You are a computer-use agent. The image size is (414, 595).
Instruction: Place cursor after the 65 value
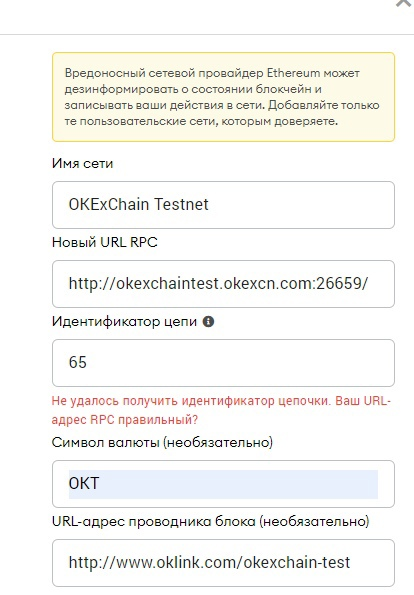click(x=88, y=362)
